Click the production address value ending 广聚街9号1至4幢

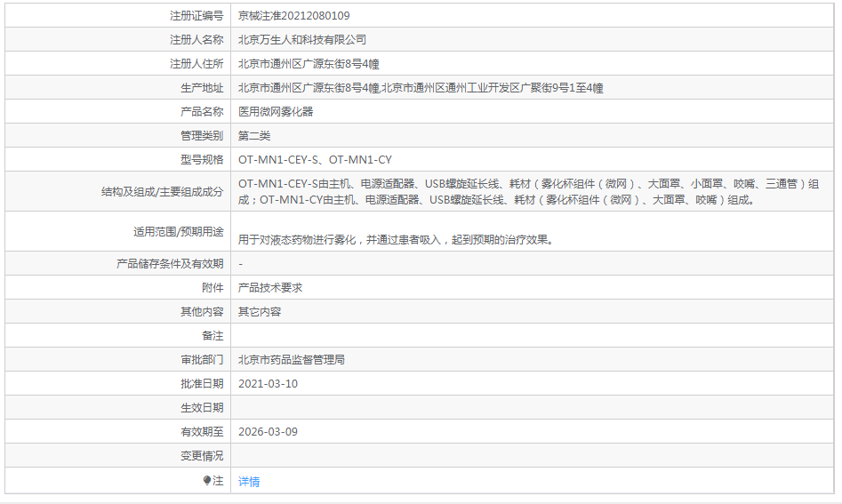[x=421, y=88]
